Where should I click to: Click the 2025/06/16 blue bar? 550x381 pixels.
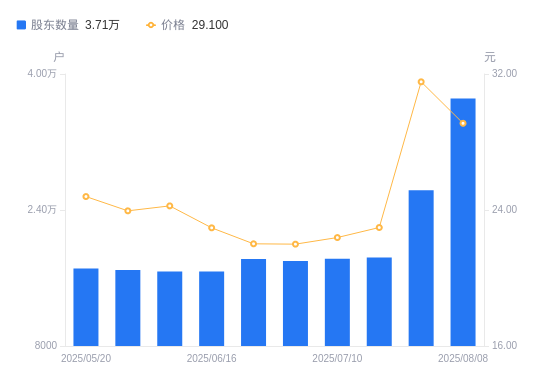(x=212, y=309)
